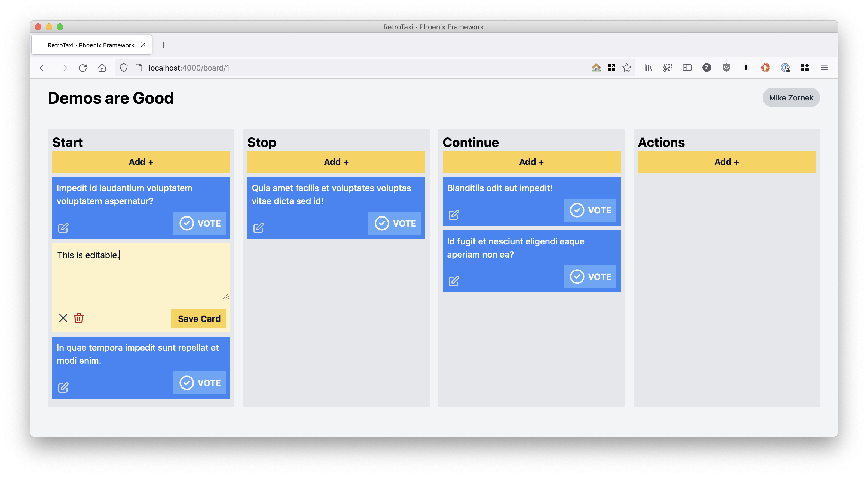Screen dimensions: 868x477
Task: Edit the 'Impedit id laudantium' card
Action: pyautogui.click(x=63, y=228)
